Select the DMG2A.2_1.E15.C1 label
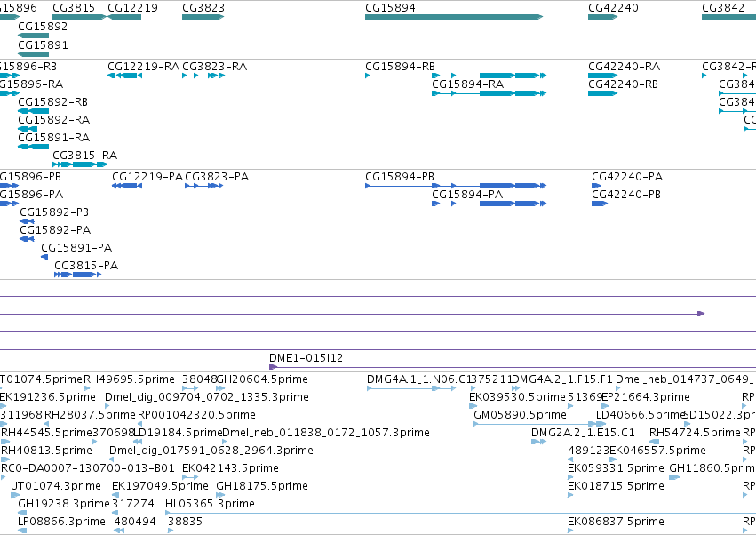 [583, 433]
